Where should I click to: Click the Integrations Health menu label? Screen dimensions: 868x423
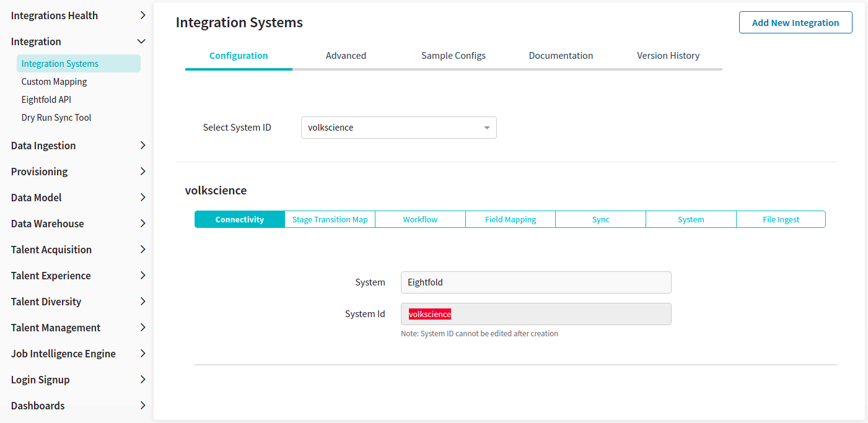click(x=55, y=15)
